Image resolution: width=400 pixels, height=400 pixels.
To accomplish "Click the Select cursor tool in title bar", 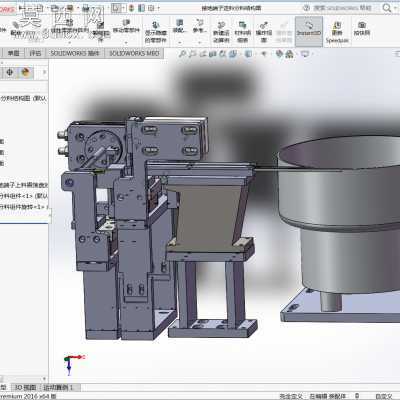I will click(116, 8).
